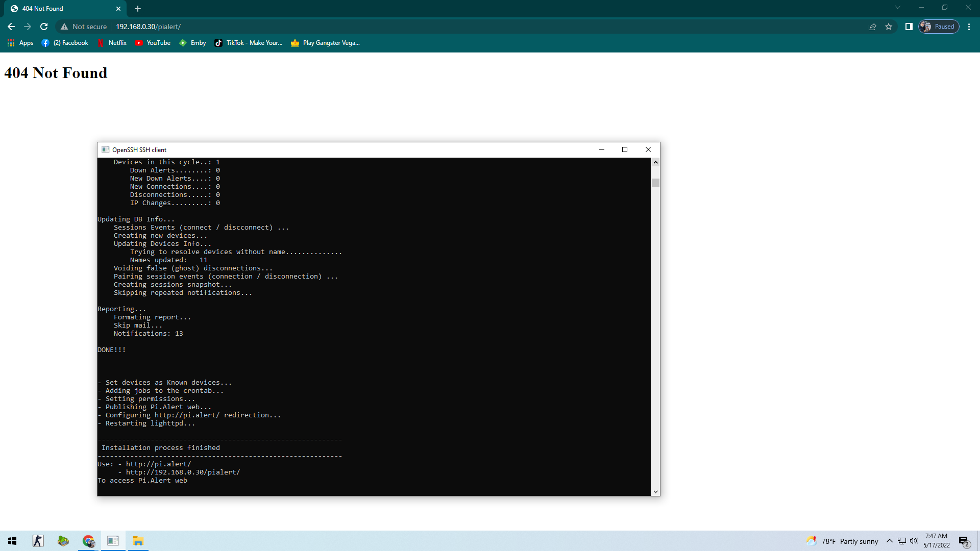Open the side panel icon
The height and width of the screenshot is (551, 980).
click(x=909, y=27)
